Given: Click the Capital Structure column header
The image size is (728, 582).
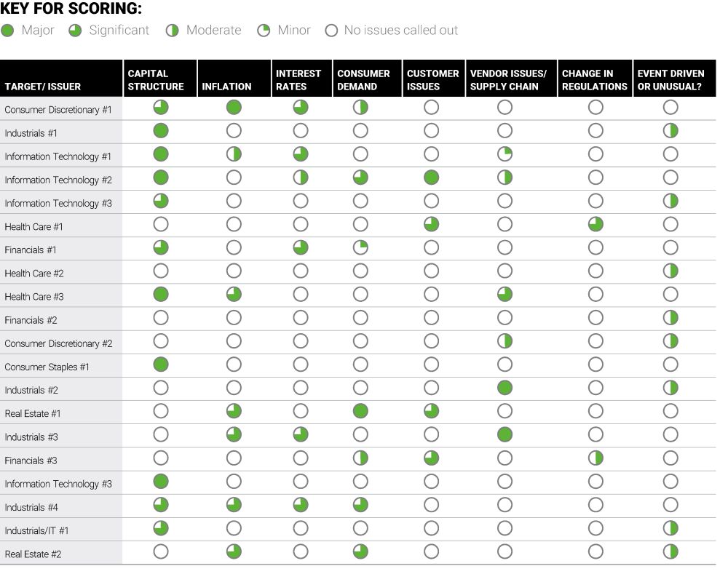Looking at the screenshot, I should point(156,79).
